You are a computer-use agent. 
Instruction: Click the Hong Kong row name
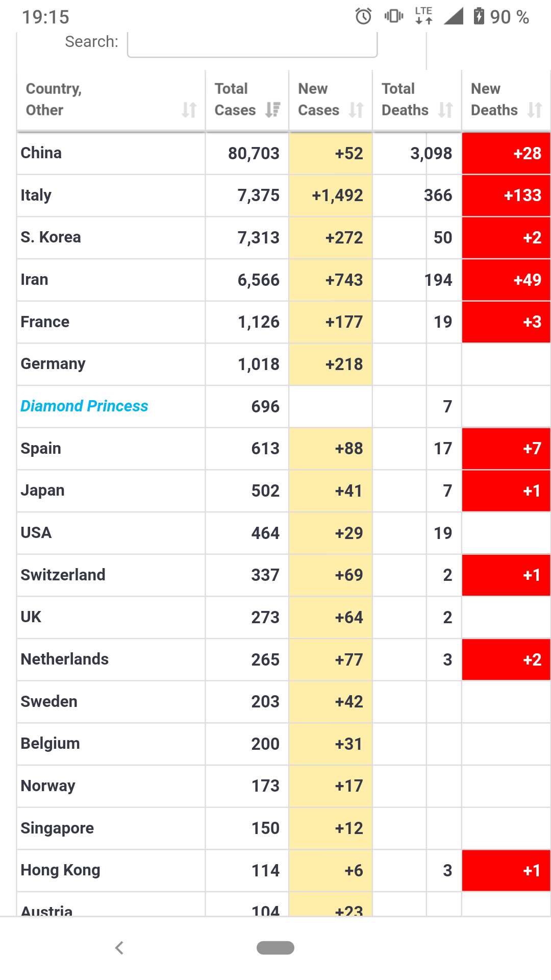pos(60,870)
